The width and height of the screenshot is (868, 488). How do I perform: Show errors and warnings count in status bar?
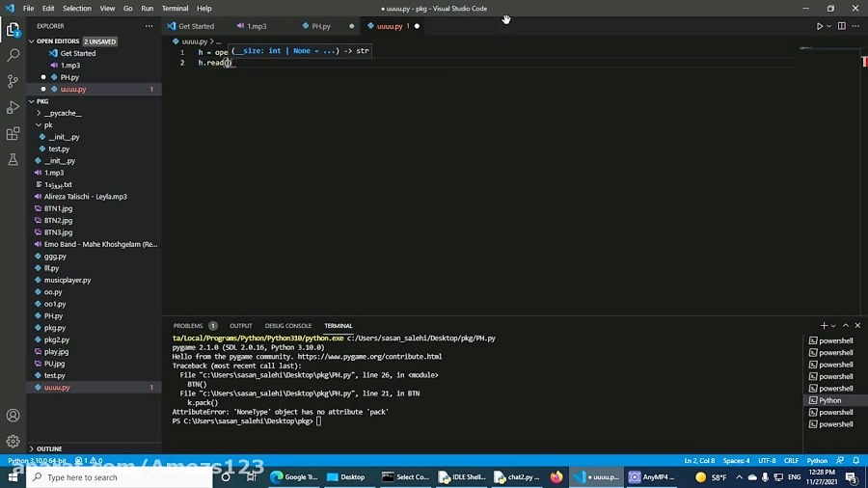click(x=89, y=460)
